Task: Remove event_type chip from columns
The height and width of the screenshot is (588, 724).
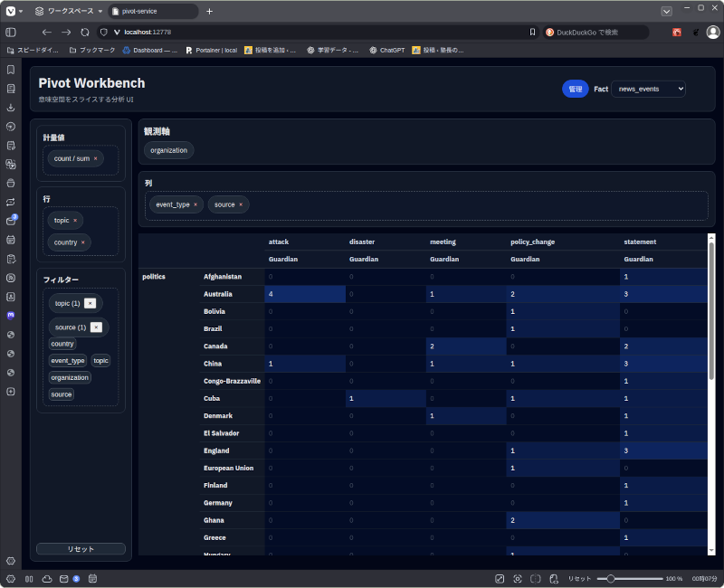Action: (x=195, y=204)
